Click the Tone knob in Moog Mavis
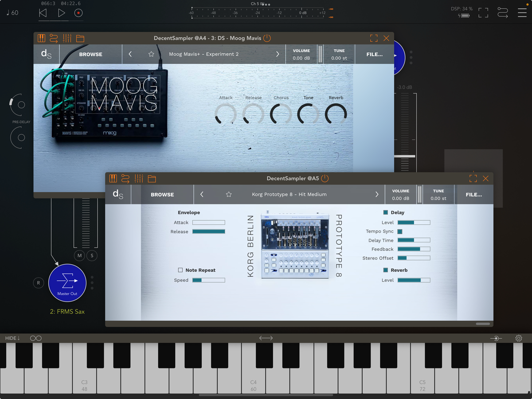The width and height of the screenshot is (532, 399). coord(309,114)
